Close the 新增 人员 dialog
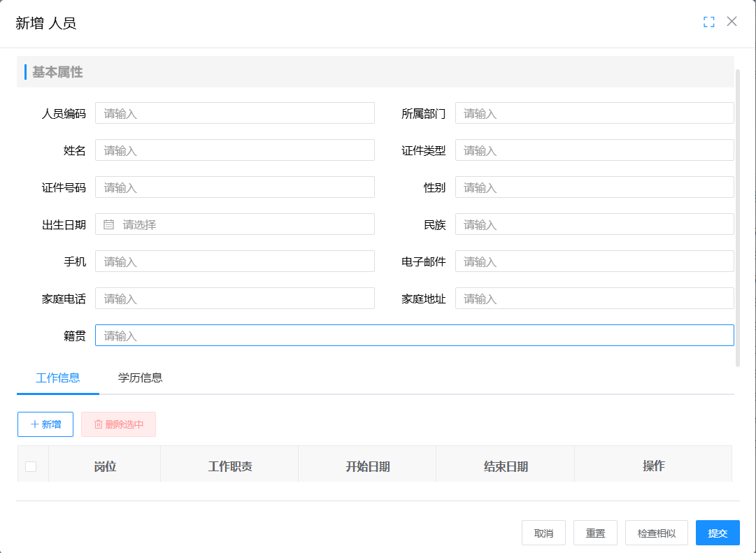This screenshot has height=553, width=756. point(732,22)
